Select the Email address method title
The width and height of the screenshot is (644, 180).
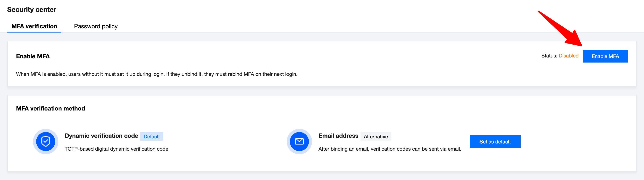[338, 136]
